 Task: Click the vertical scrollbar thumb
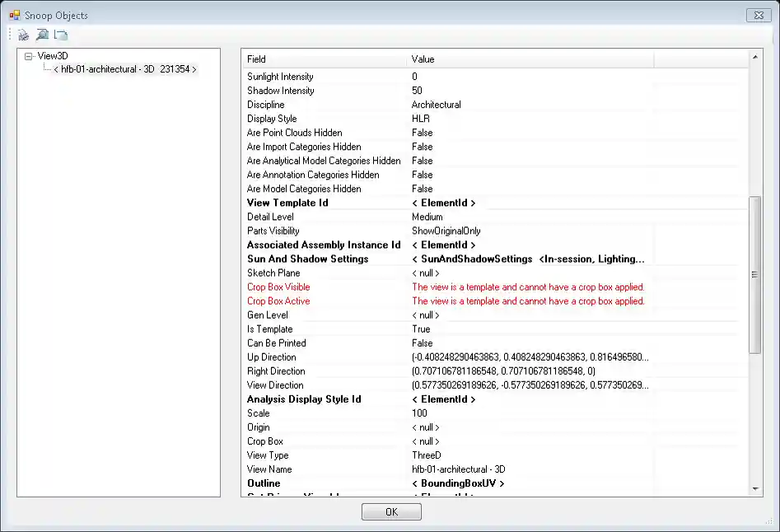[755, 274]
